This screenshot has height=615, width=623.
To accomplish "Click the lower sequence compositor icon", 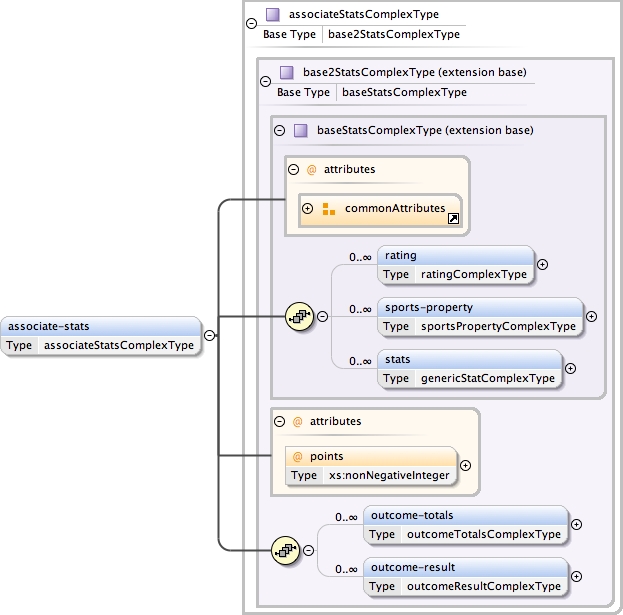I will [286, 550].
